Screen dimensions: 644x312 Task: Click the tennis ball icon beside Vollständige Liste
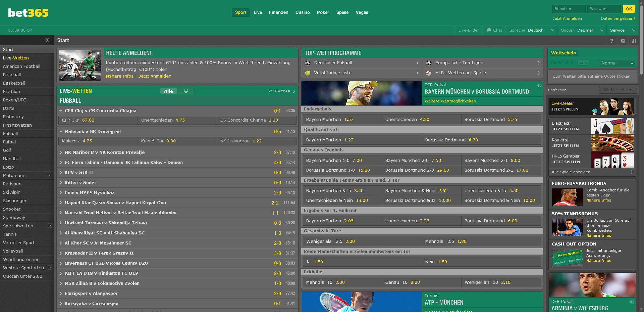(308, 73)
